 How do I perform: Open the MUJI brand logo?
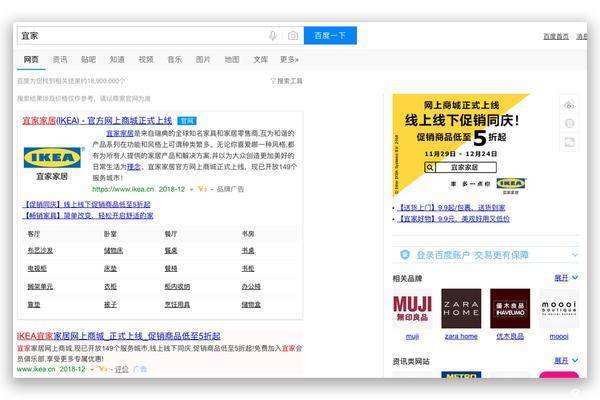(x=412, y=309)
